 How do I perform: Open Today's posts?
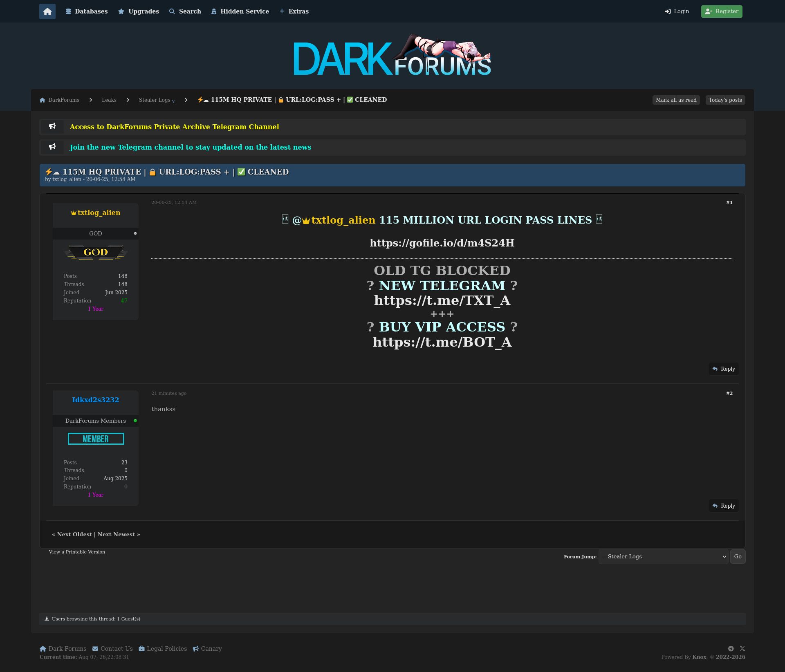click(x=725, y=100)
